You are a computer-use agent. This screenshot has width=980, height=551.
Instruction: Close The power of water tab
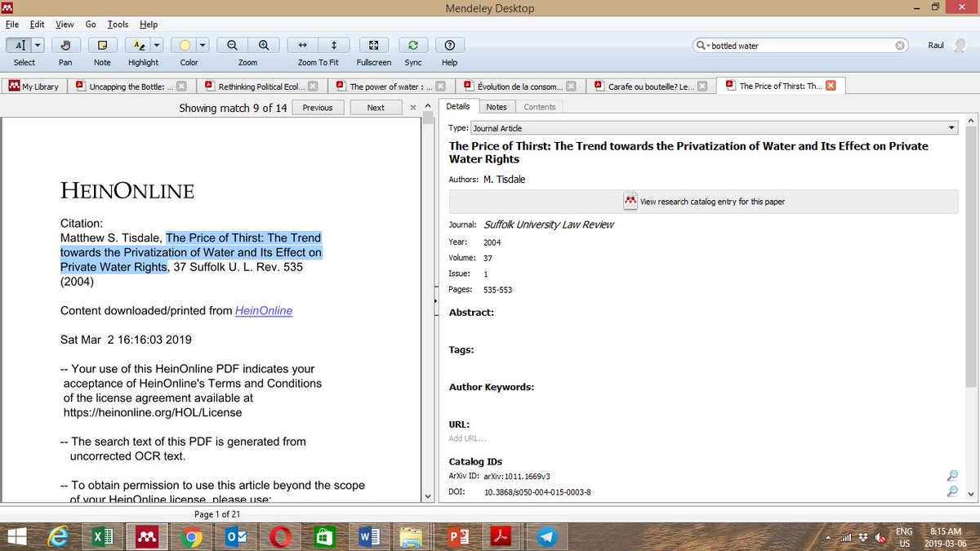click(441, 86)
